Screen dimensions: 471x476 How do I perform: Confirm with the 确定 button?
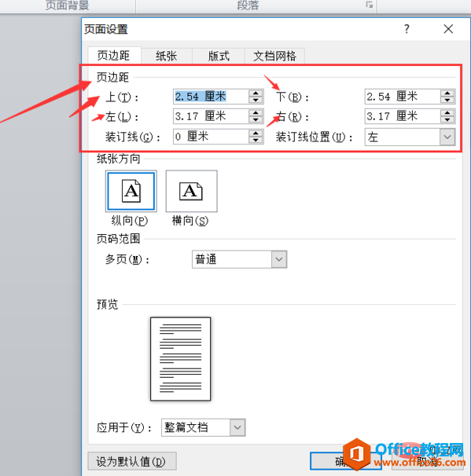click(x=345, y=461)
